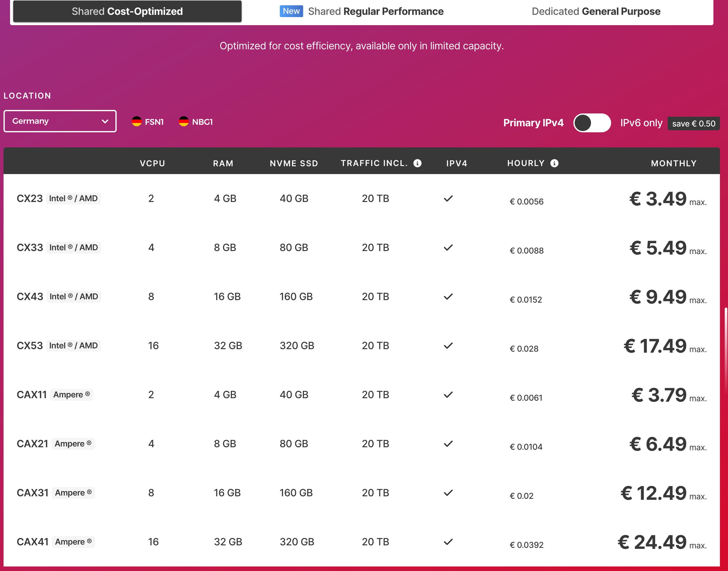Click the Intel / AMD badge on CX23
728x571 pixels.
pyautogui.click(x=73, y=198)
